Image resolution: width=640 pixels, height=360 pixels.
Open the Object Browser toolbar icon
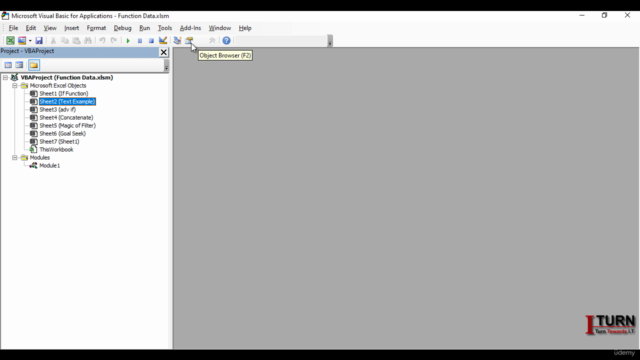point(189,40)
